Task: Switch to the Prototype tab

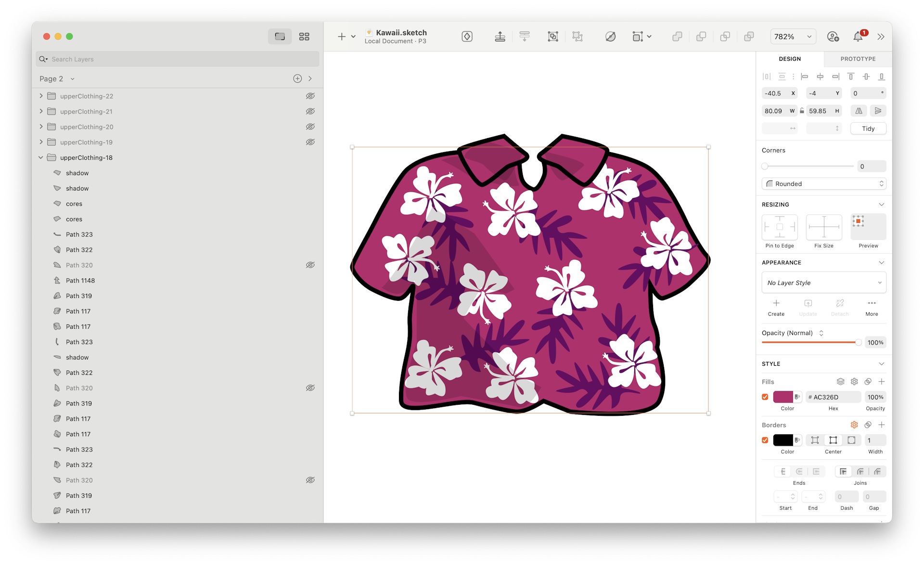Action: point(857,59)
